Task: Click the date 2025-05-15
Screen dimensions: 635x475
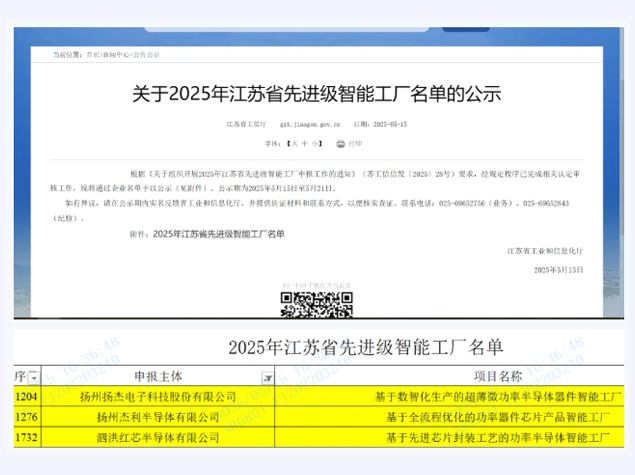Action: point(390,124)
